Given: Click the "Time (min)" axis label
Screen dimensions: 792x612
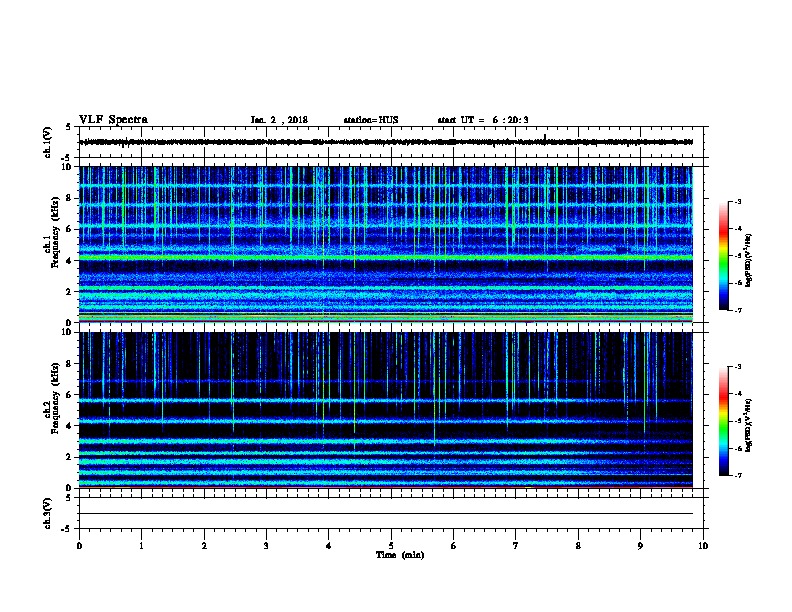Looking at the screenshot, I should (x=400, y=555).
